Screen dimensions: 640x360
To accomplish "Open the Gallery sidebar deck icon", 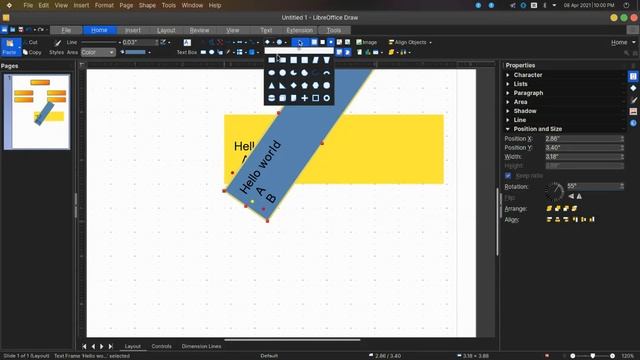I will (633, 111).
